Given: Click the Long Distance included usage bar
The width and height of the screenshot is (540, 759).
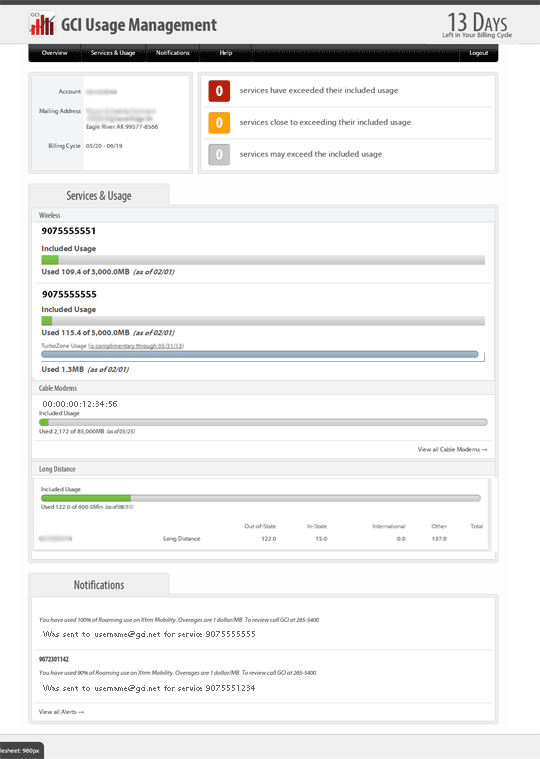Looking at the screenshot, I should (261, 498).
